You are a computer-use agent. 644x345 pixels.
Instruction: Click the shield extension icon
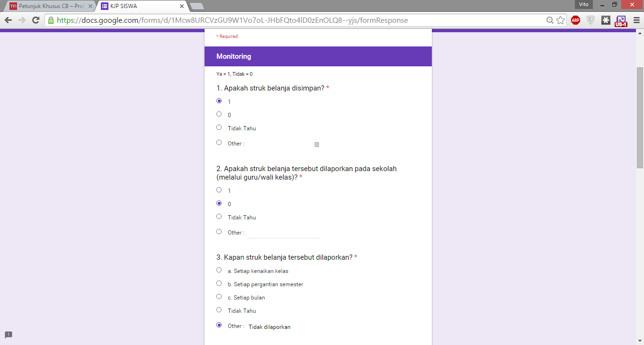point(590,20)
